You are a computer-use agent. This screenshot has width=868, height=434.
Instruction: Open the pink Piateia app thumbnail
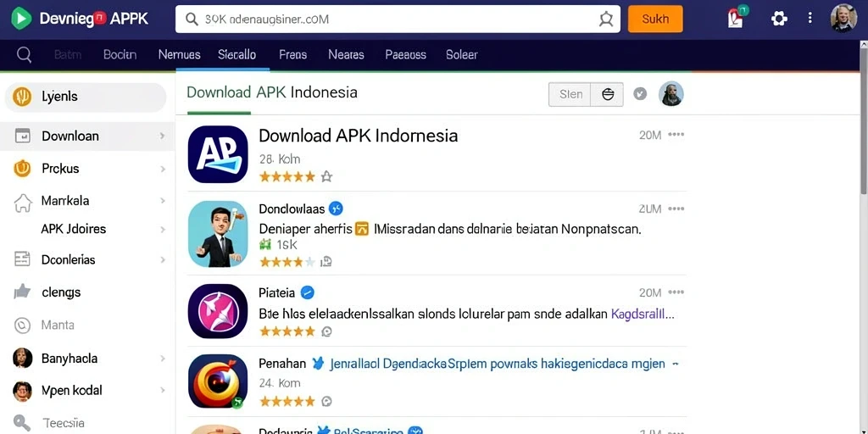[218, 311]
